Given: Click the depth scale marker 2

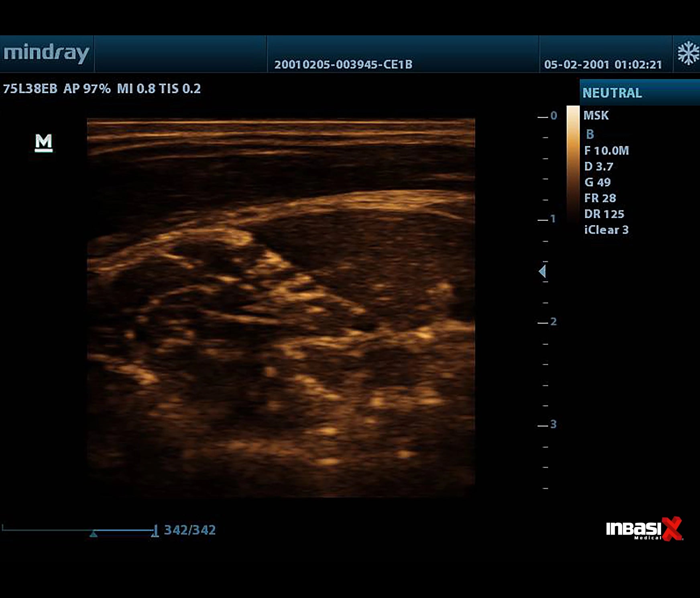Looking at the screenshot, I should click(x=553, y=322).
